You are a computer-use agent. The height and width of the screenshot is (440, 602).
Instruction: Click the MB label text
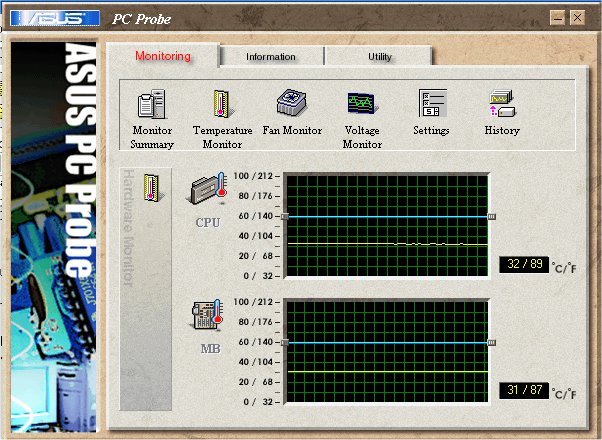pyautogui.click(x=210, y=349)
